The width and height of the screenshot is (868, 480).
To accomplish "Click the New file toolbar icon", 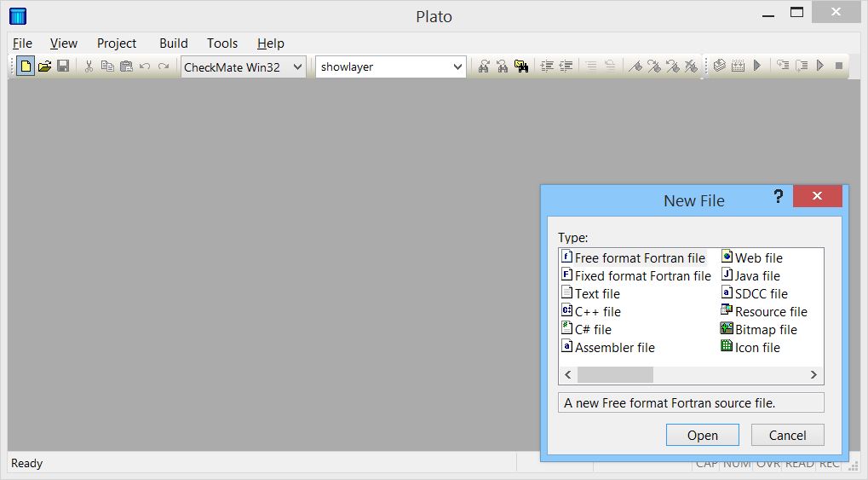I will [x=26, y=67].
